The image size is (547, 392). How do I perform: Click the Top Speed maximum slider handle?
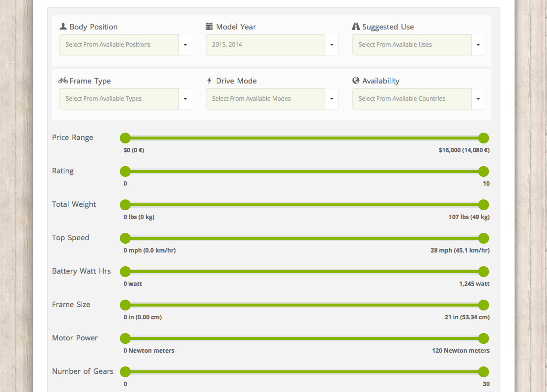[x=484, y=238]
